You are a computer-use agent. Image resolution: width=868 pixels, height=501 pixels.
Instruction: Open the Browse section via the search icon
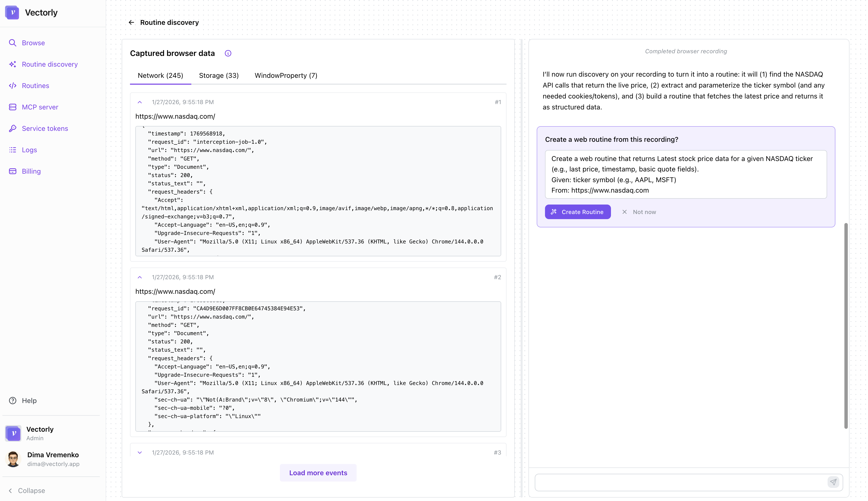pos(13,43)
